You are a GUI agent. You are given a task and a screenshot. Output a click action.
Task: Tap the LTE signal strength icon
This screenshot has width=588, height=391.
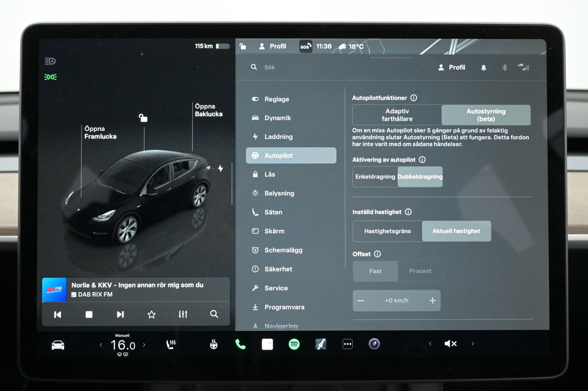pos(523,67)
